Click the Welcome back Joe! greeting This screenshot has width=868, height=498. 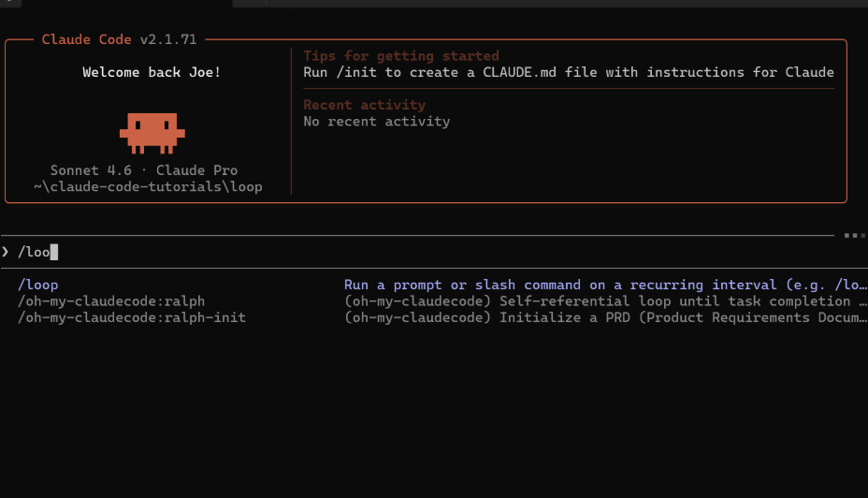pos(152,72)
